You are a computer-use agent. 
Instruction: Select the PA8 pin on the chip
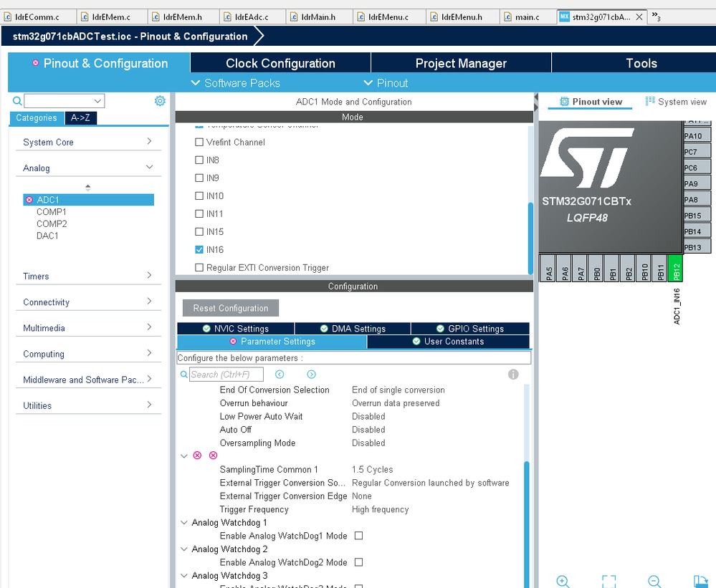[697, 200]
